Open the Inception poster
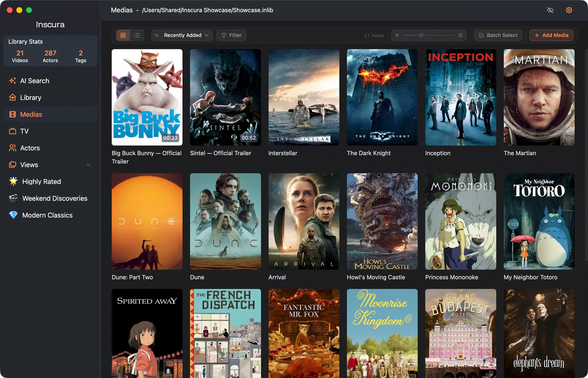This screenshot has width=588, height=378. tap(460, 97)
